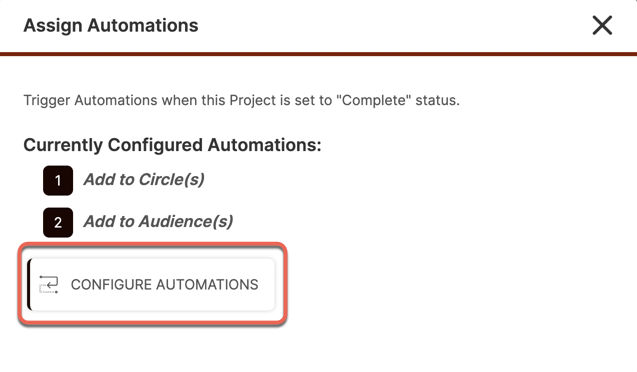Viewport: 637px width, 372px height.
Task: Click the Trigger Automations description text
Action: (x=241, y=100)
